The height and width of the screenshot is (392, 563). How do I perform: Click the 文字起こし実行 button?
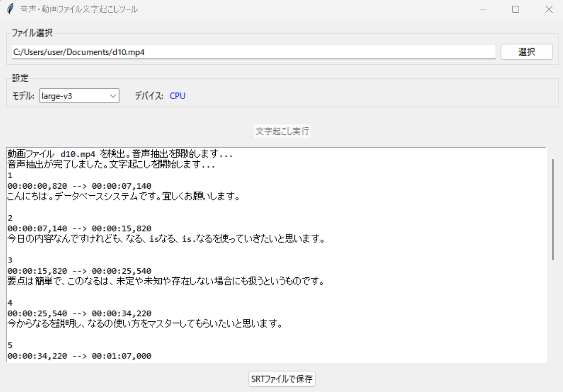(282, 131)
